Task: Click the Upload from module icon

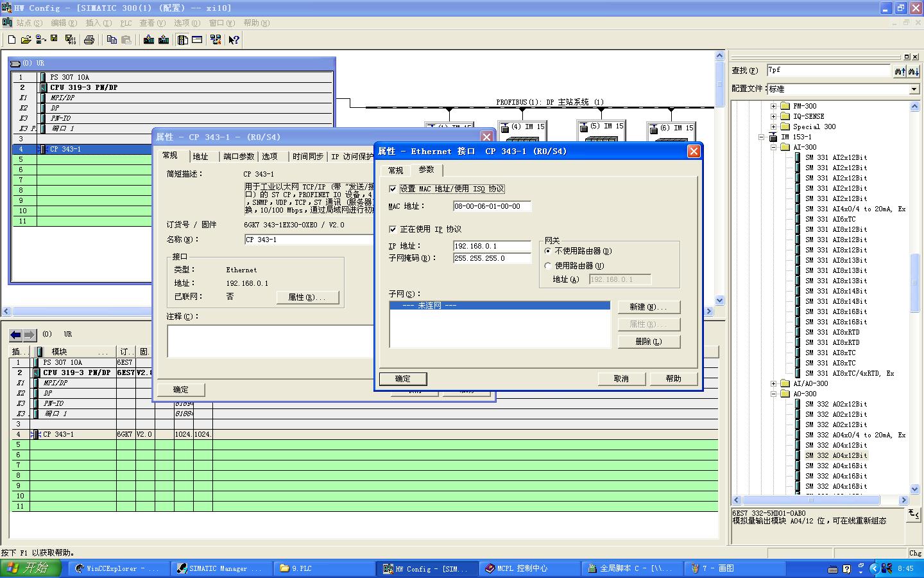Action: tap(164, 40)
